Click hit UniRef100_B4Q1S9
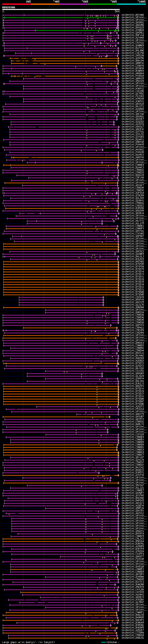Viewport: 148px width, 644px height. pos(133,175)
